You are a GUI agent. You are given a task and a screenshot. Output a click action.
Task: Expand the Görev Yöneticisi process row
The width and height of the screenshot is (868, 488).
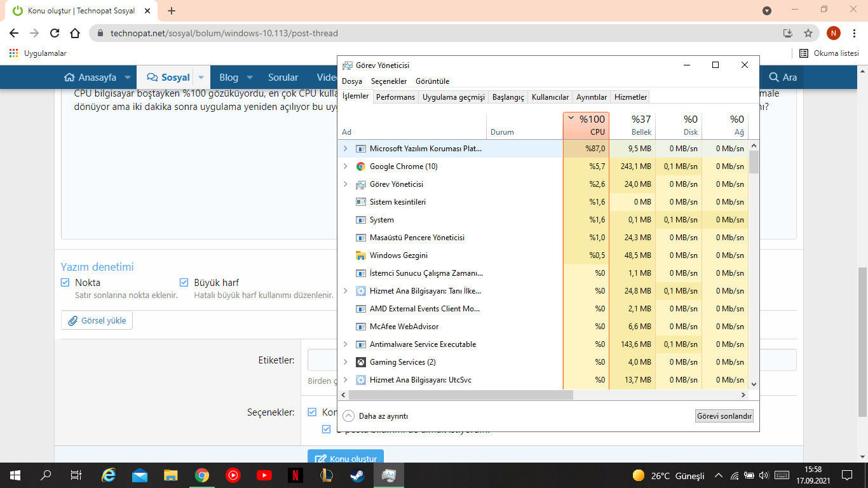pyautogui.click(x=346, y=184)
